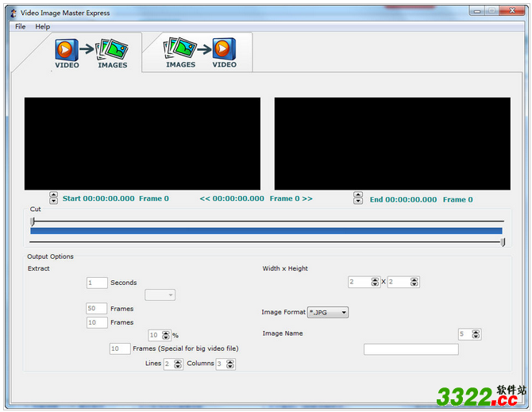Adjust the Width stepper
Image resolution: width=532 pixels, height=412 pixels.
[375, 282]
